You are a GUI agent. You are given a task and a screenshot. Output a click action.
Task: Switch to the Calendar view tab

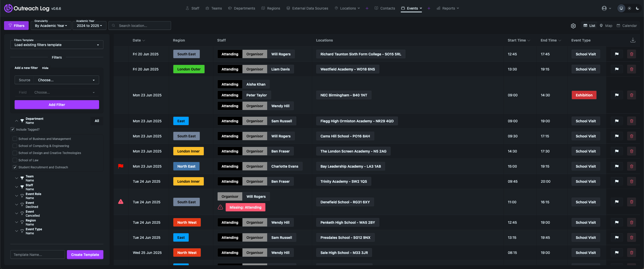pos(627,26)
